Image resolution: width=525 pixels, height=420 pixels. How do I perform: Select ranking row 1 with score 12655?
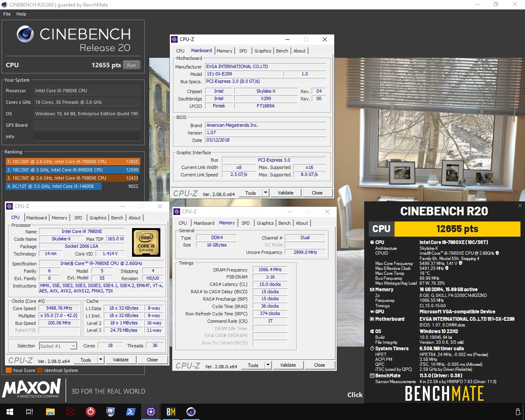(x=73, y=162)
